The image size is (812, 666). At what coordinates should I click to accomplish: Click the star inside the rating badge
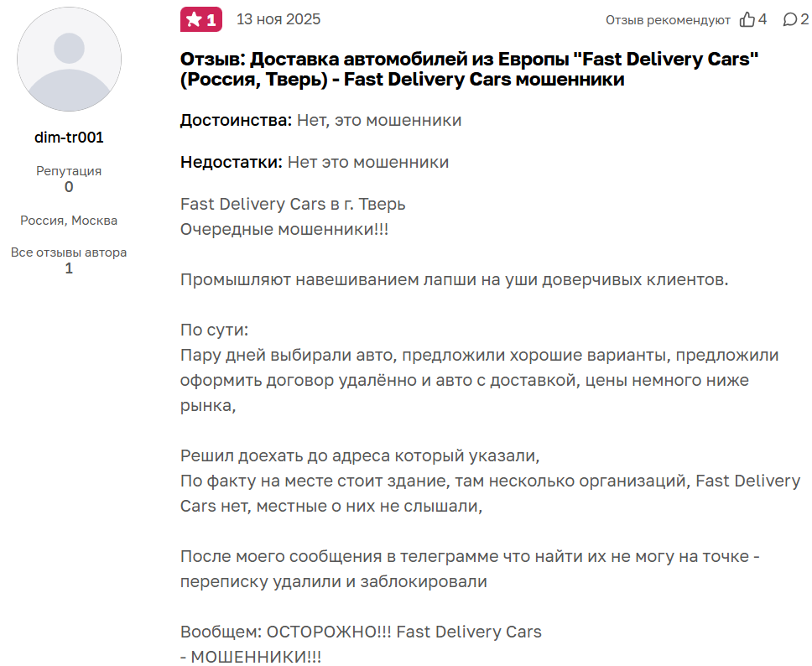pyautogui.click(x=193, y=18)
